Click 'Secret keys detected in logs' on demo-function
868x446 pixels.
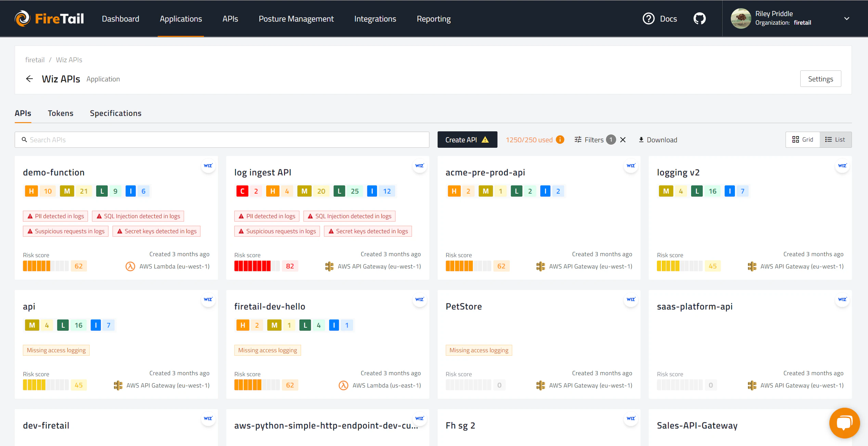(156, 231)
